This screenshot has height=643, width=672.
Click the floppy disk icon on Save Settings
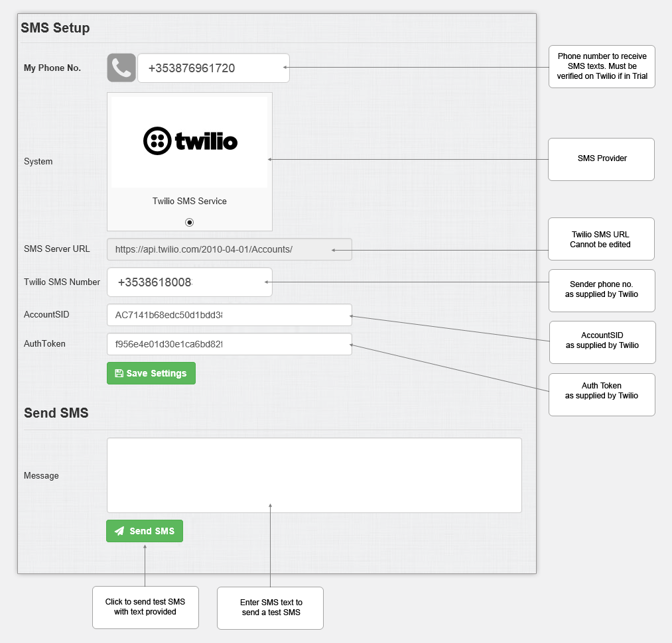(x=119, y=373)
